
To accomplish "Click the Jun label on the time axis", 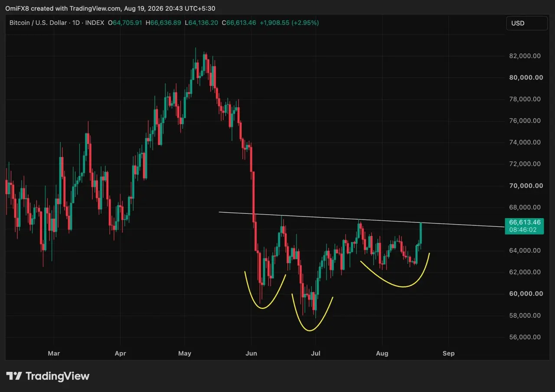I will (x=251, y=353).
